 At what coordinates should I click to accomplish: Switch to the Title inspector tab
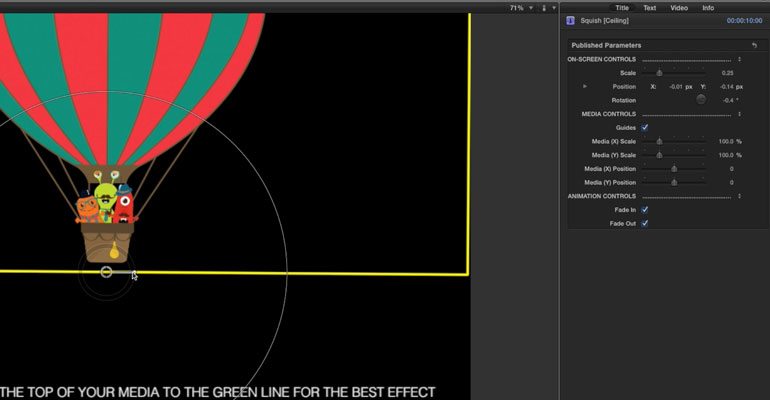622,8
